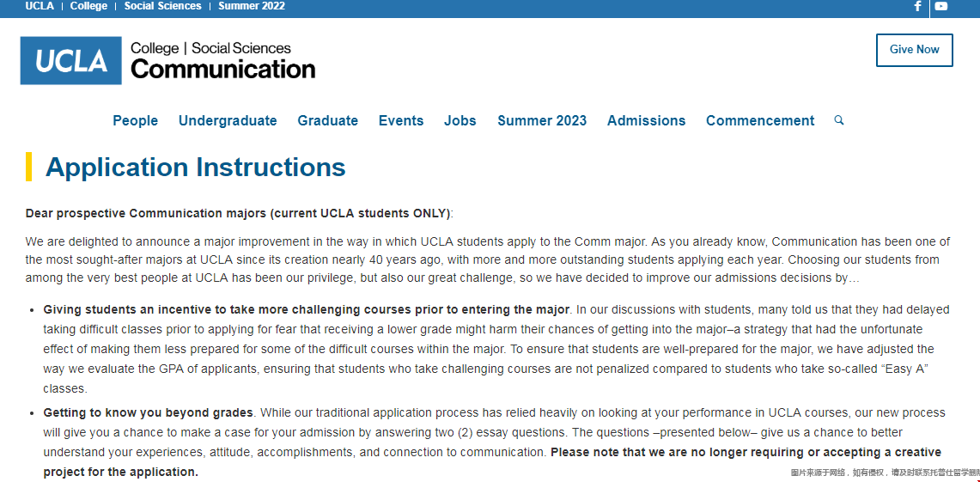
Task: Click the Give Now button
Action: point(914,50)
